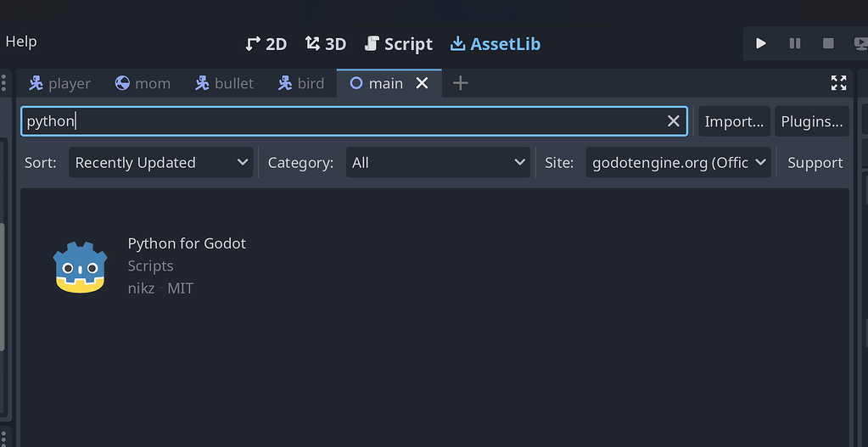
Task: Open the Script editor workspace
Action: click(399, 44)
